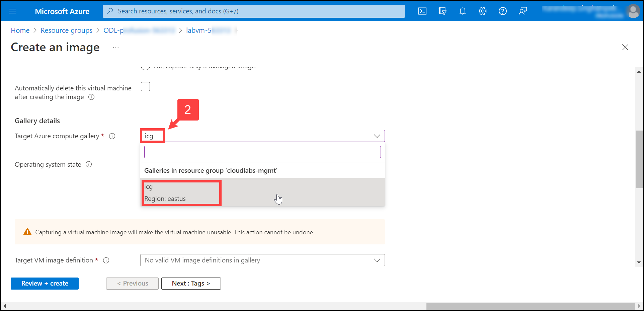Close the Create an image blade
This screenshot has width=644, height=311.
tap(625, 47)
